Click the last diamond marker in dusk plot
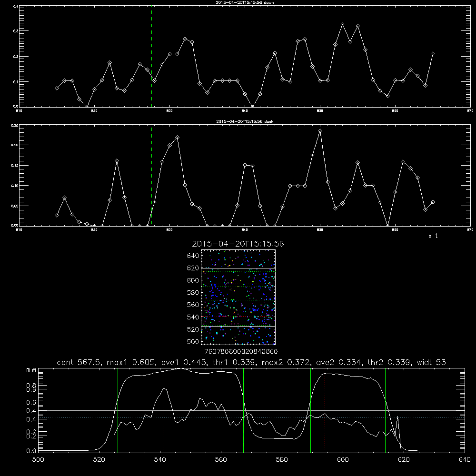The width and height of the screenshot is (476, 476). click(x=433, y=202)
